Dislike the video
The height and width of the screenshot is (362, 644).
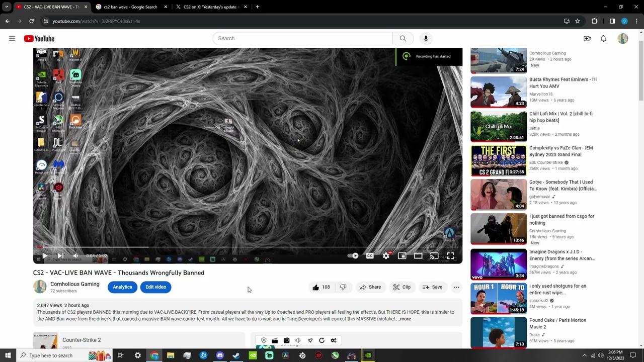[x=343, y=287]
